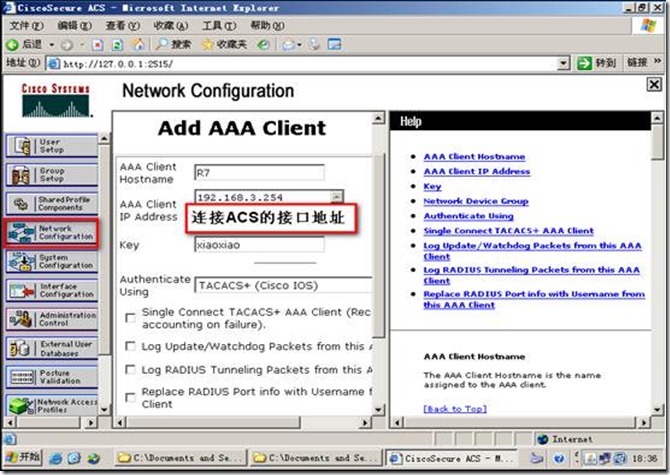This screenshot has width=670, height=475.
Task: Open the Authenticate Using dropdown
Action: [283, 285]
